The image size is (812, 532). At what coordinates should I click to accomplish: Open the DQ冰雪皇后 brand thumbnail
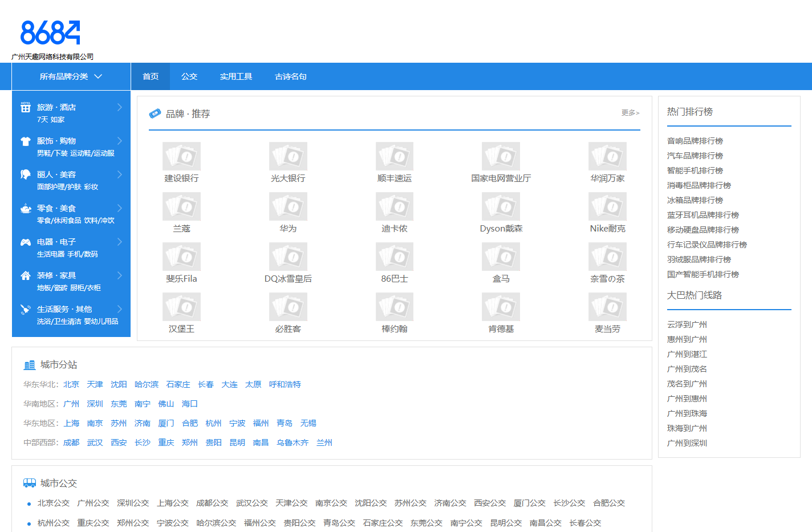click(288, 257)
